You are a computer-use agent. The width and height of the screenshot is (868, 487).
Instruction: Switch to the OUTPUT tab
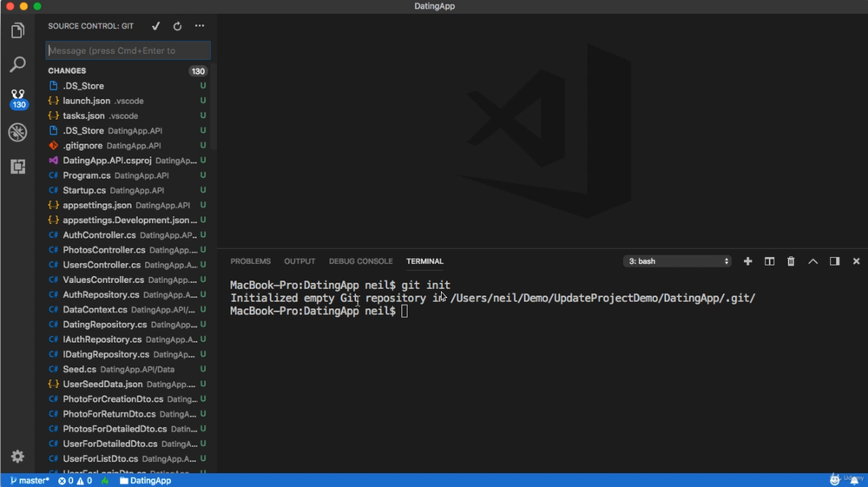click(x=299, y=261)
